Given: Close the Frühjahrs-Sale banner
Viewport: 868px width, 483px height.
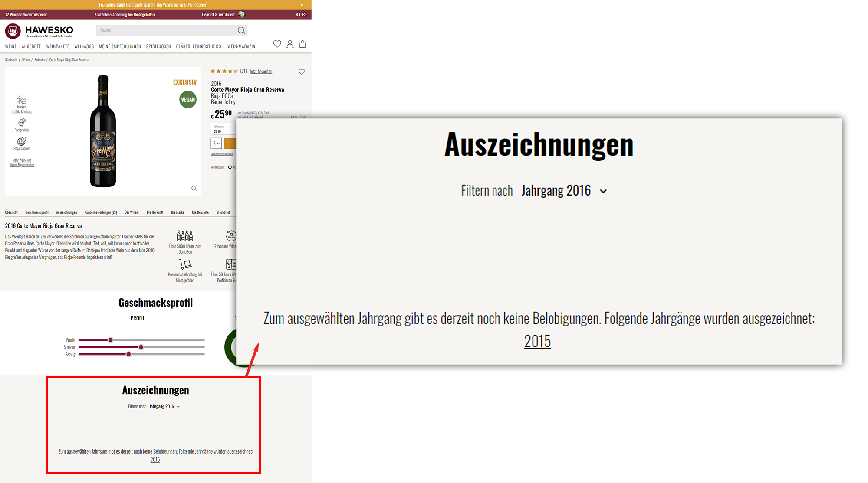Looking at the screenshot, I should pyautogui.click(x=302, y=5).
